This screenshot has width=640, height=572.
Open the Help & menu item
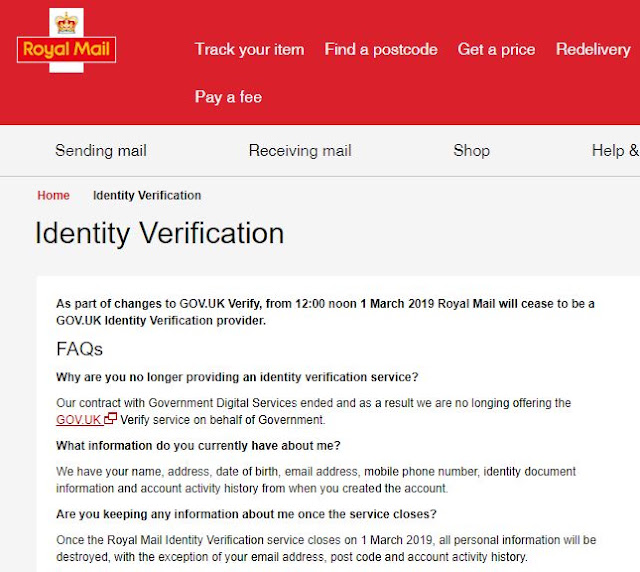click(x=616, y=151)
